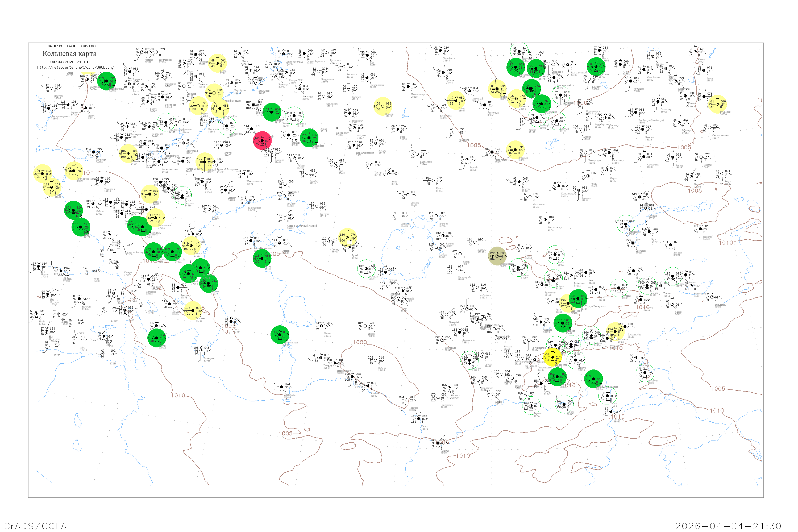Select the green Новый Оскол station marker
The height and width of the screenshot is (532, 798).
click(107, 81)
